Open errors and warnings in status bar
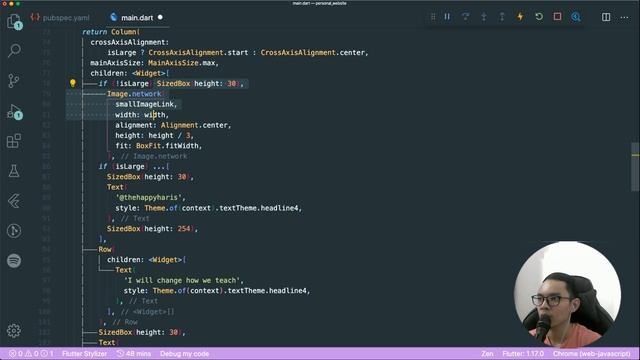This screenshot has height=360, width=640. 31,354
